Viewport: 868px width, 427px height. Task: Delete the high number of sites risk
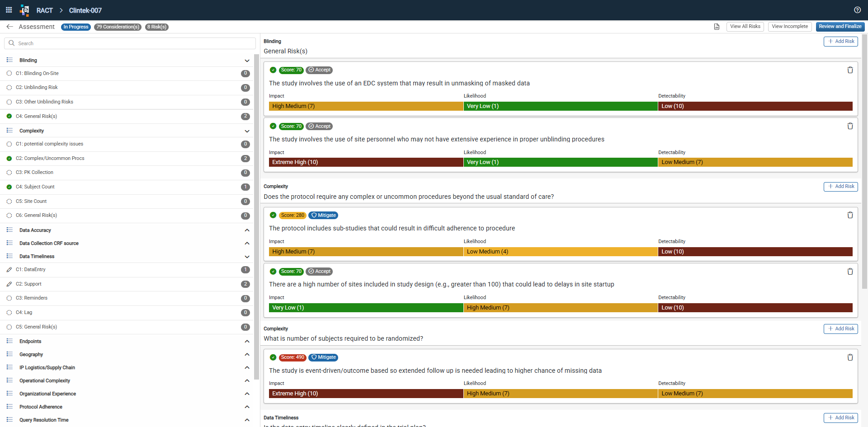(x=850, y=272)
